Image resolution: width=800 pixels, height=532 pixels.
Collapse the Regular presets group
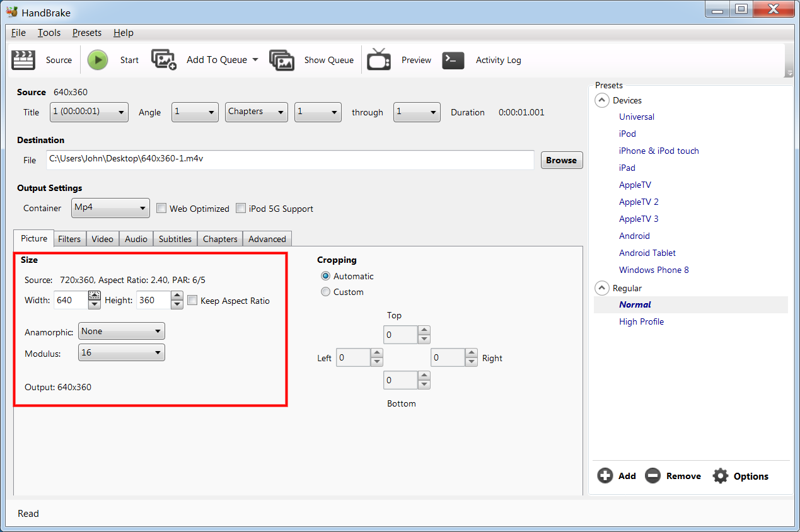click(601, 288)
